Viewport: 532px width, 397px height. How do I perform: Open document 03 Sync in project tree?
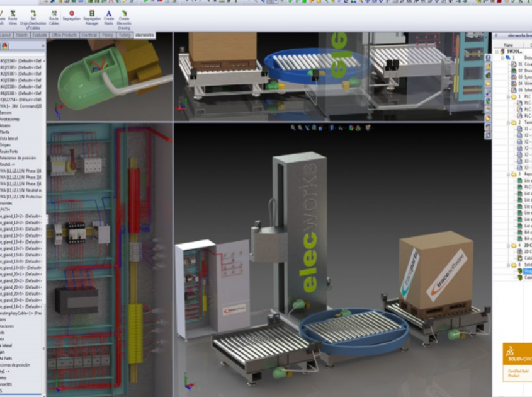[x=523, y=78]
